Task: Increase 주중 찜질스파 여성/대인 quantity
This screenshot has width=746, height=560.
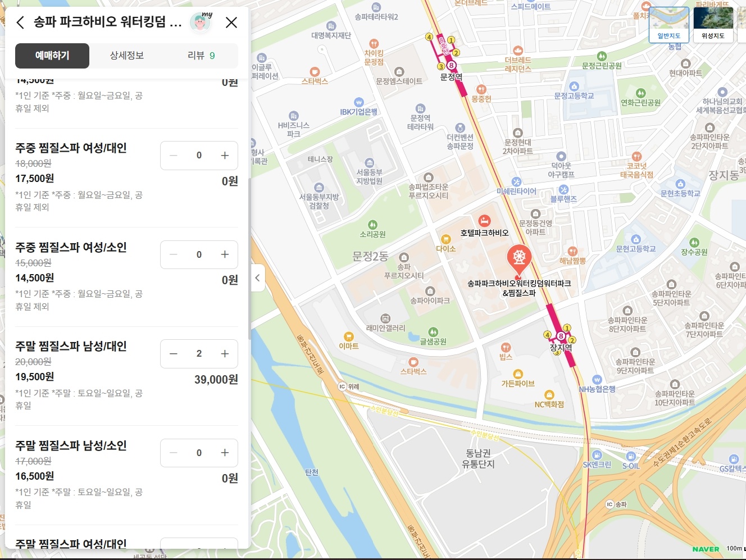Action: [x=225, y=156]
